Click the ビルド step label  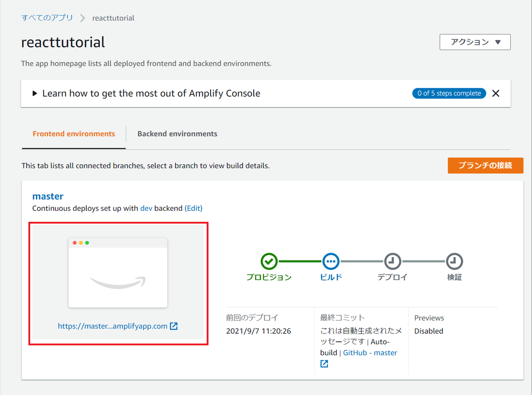(x=331, y=278)
